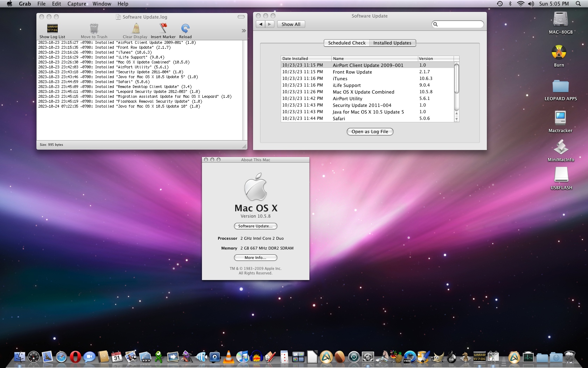Launch Safari from the Dock
Image resolution: width=588 pixels, height=368 pixels.
click(x=61, y=357)
